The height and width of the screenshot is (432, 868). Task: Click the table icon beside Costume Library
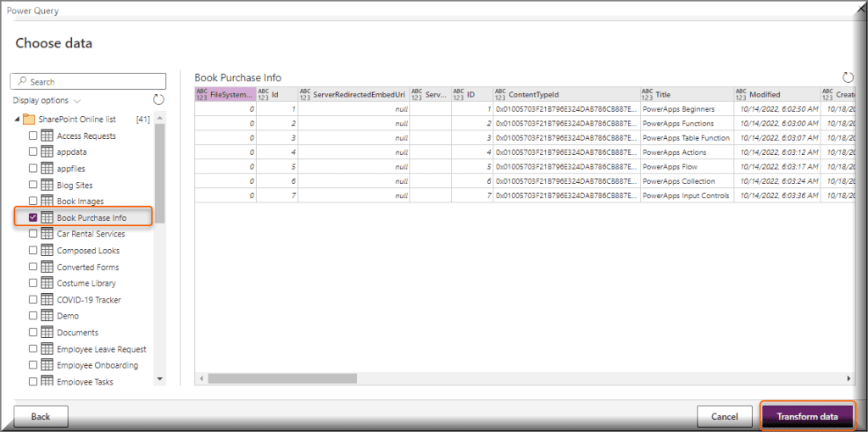(x=47, y=283)
